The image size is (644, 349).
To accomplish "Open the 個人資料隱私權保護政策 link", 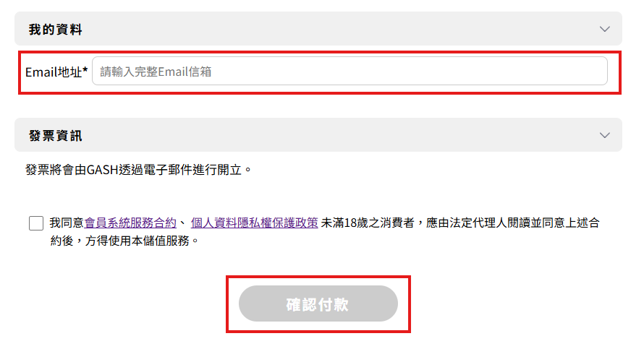I will [254, 223].
